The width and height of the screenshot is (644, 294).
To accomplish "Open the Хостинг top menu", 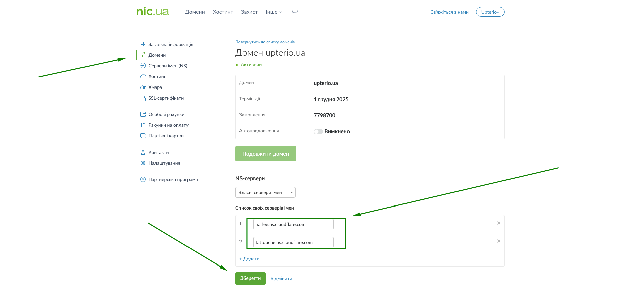I will (x=223, y=12).
